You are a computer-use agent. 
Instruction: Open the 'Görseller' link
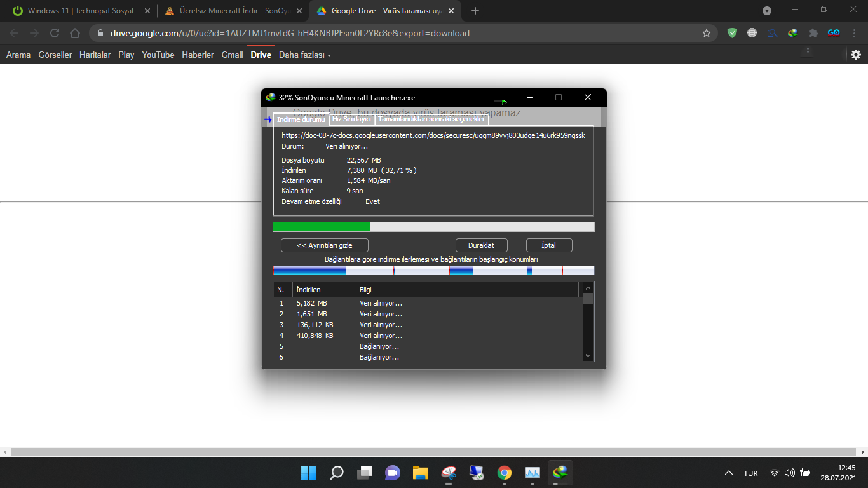[x=55, y=55]
